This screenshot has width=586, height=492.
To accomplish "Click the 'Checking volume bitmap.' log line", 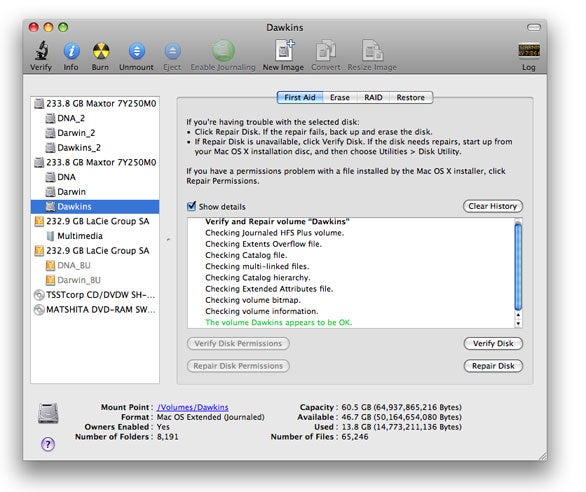I will pos(253,300).
